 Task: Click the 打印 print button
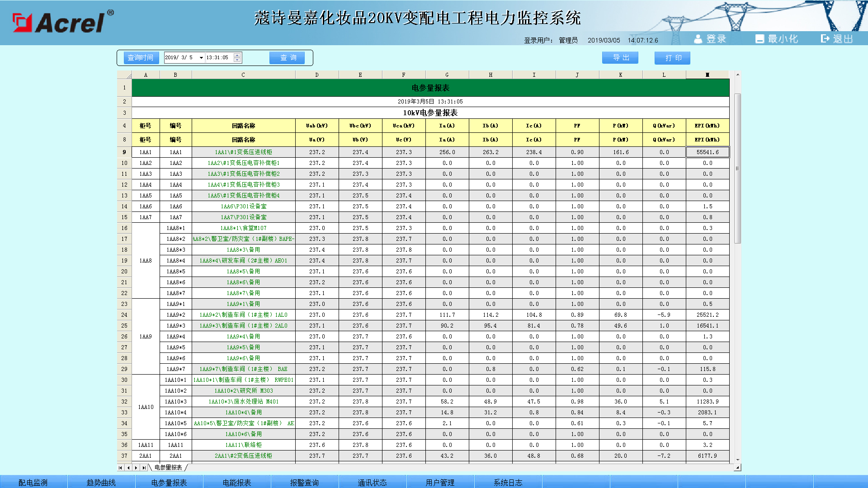coord(672,57)
